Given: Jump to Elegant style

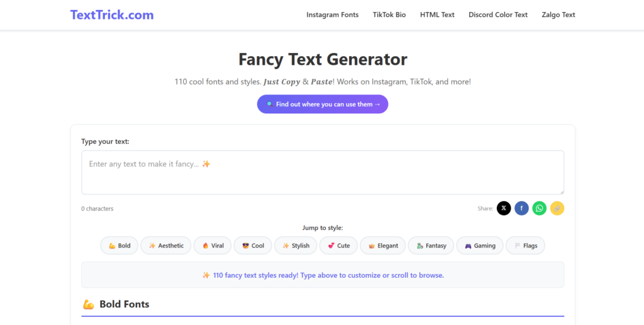Looking at the screenshot, I should 383,246.
